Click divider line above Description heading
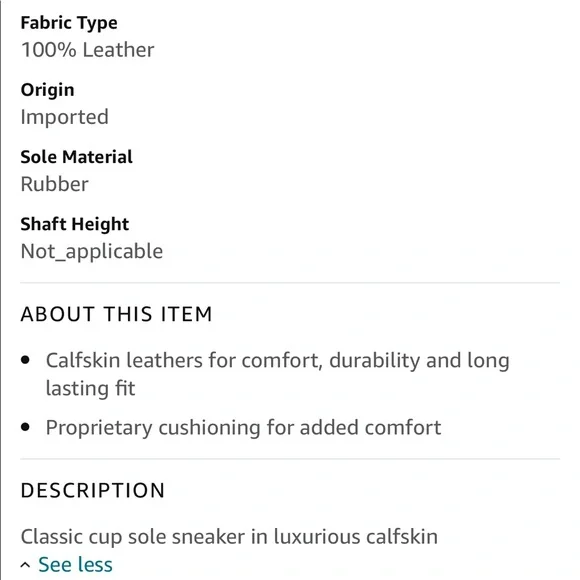This screenshot has height=580, width=580. click(x=290, y=459)
